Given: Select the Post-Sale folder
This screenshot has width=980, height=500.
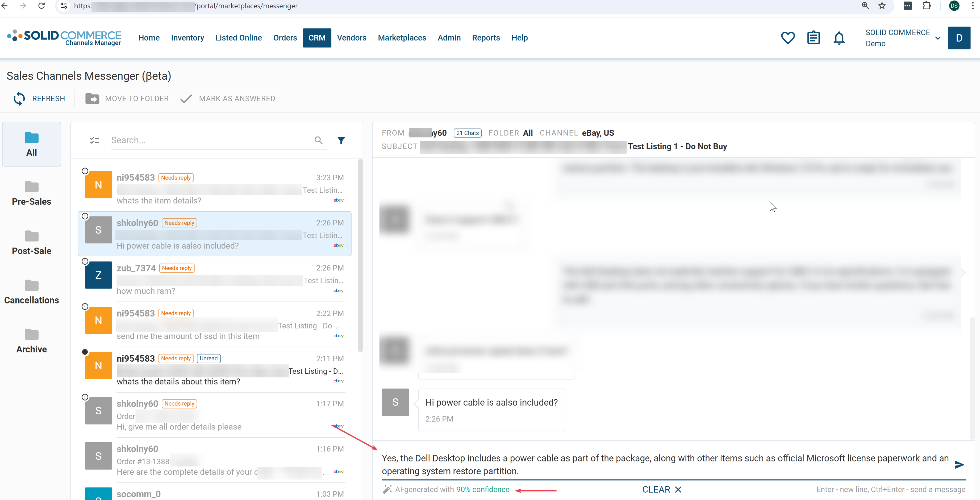Looking at the screenshot, I should (32, 243).
